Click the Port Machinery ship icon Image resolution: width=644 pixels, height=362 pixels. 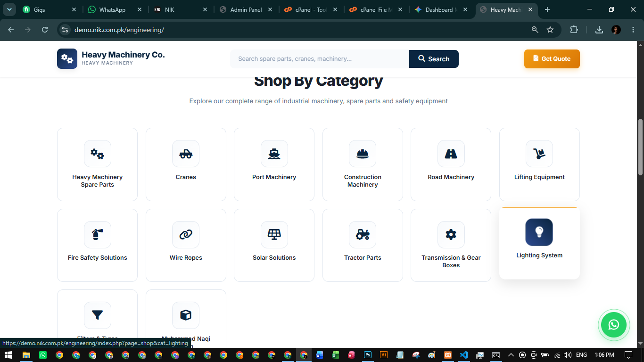[274, 154]
